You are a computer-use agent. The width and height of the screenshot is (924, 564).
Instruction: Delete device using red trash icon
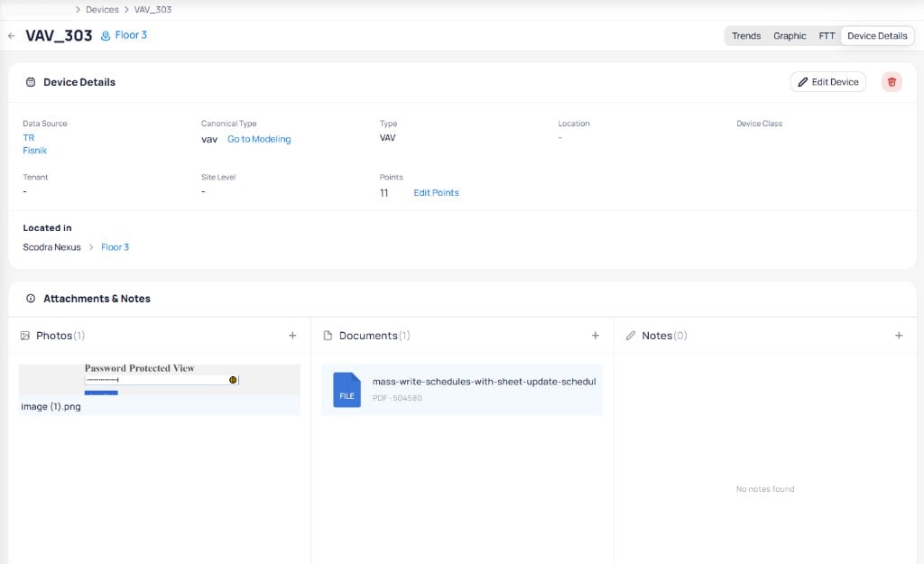tap(892, 82)
